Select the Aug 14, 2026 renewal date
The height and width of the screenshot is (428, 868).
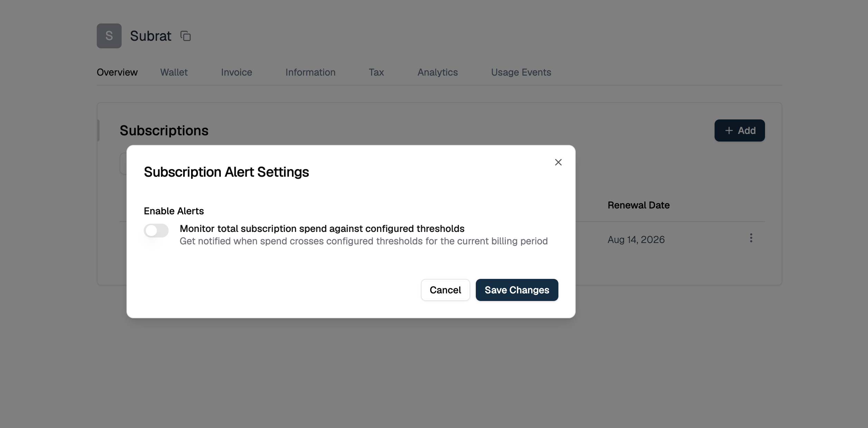636,240
